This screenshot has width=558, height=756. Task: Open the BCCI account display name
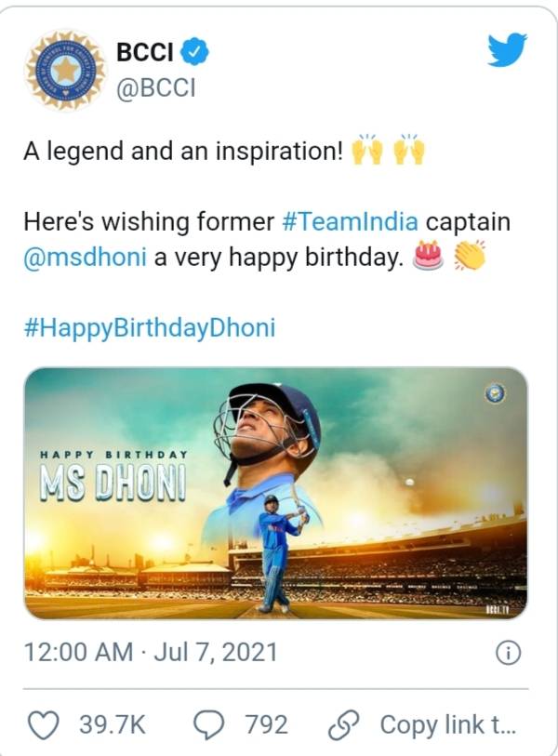(143, 52)
